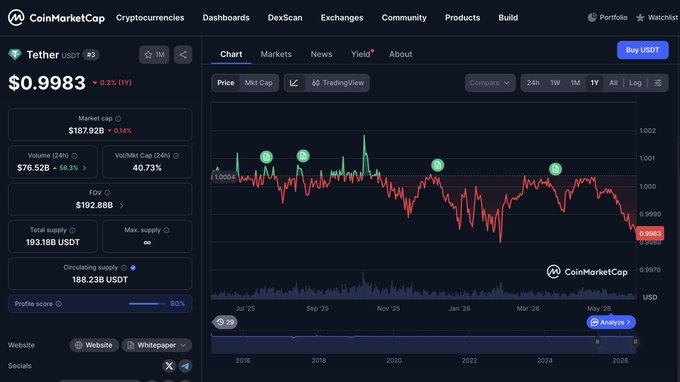Image resolution: width=680 pixels, height=382 pixels.
Task: Open chart settings icon next to Log
Action: (x=658, y=83)
